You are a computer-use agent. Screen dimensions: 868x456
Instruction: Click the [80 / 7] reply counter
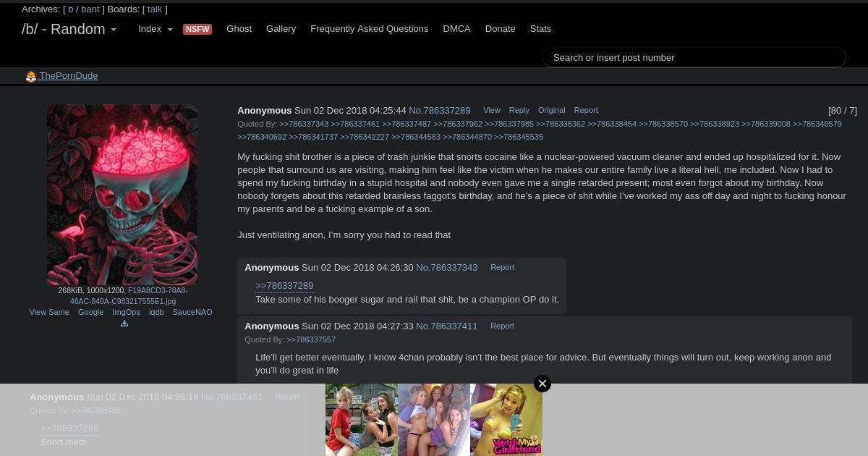point(843,111)
